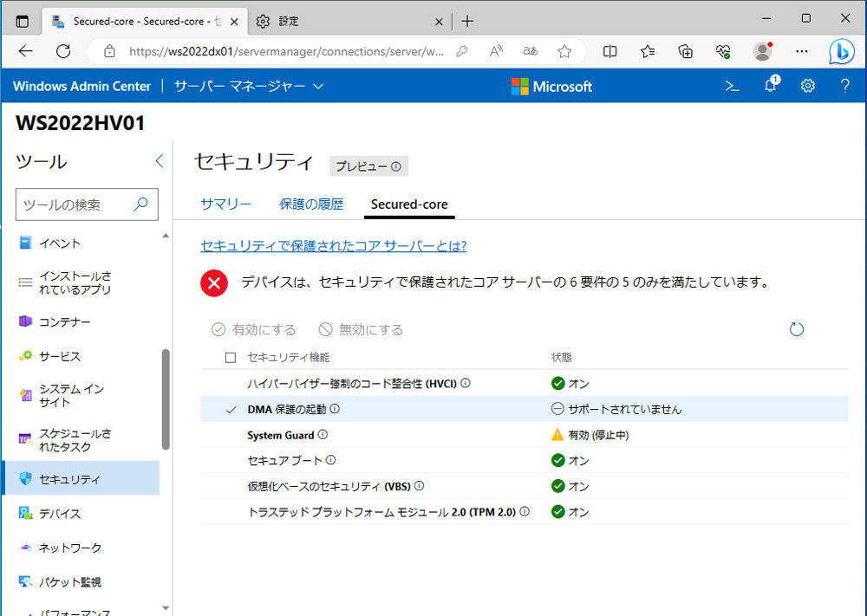This screenshot has width=867, height=616.
Task: Click the read aloud icon in address bar
Action: point(496,51)
